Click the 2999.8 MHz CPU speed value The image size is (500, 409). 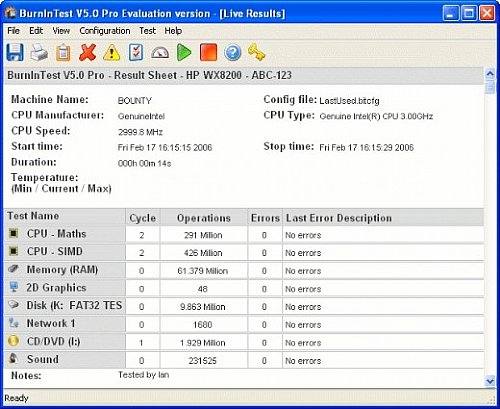pyautogui.click(x=140, y=132)
